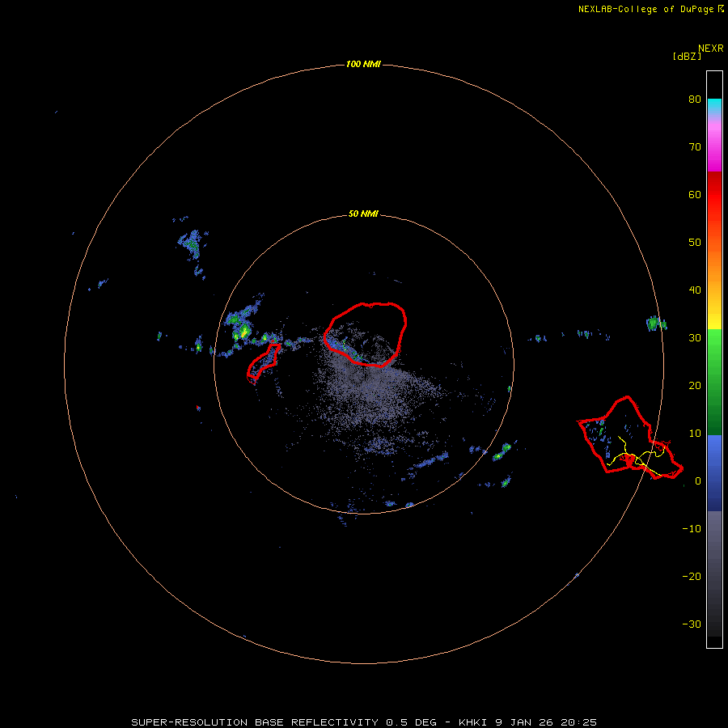Click the -20 dBZ scale value
Image resolution: width=728 pixels, height=728 pixels.
pos(692,577)
